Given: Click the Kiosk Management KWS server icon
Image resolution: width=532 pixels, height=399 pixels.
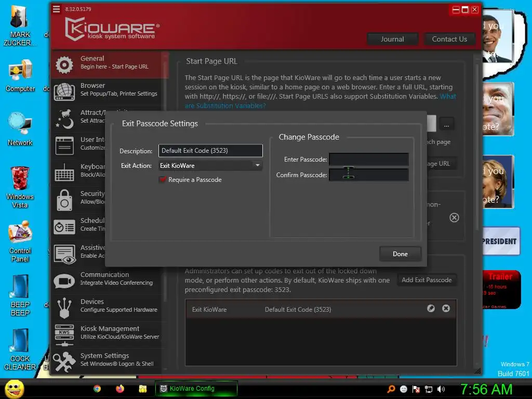Looking at the screenshot, I should (x=64, y=335).
